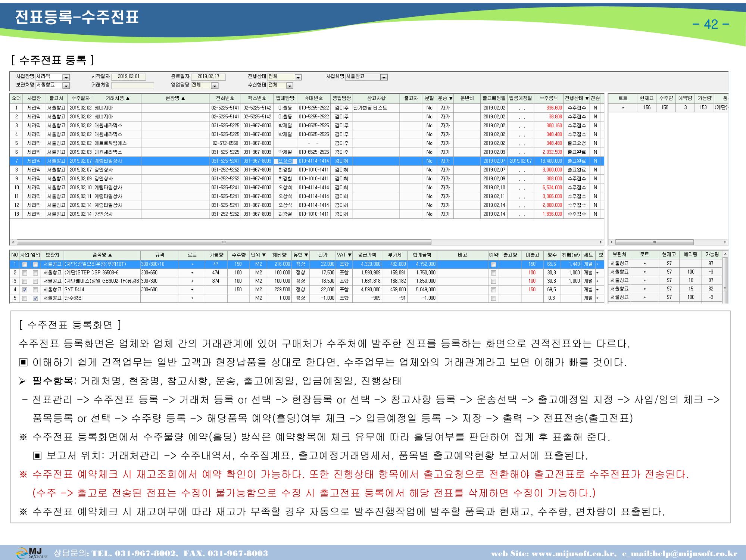746x560 pixels.
Task: Open the 영업담당 filter dropdown
Action: tap(215, 86)
